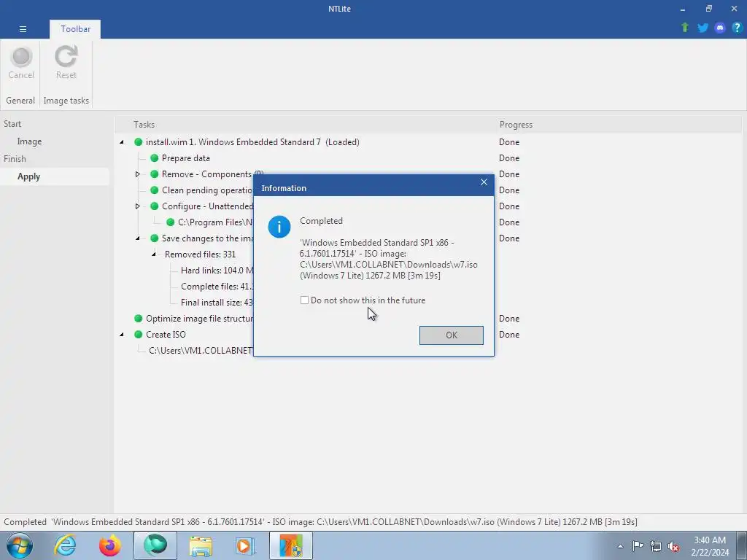
Task: Click 'Done' progress for Create ISO
Action: (x=508, y=334)
